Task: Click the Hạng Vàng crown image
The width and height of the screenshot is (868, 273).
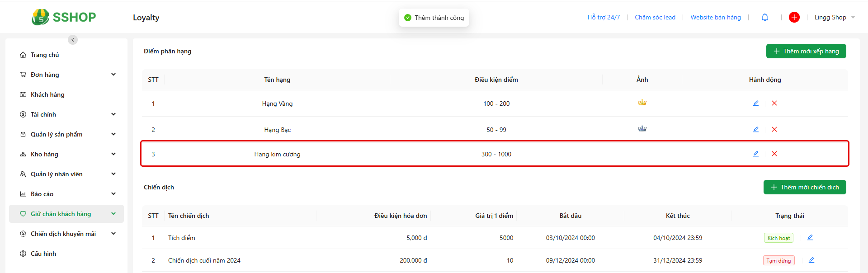Action: [642, 103]
